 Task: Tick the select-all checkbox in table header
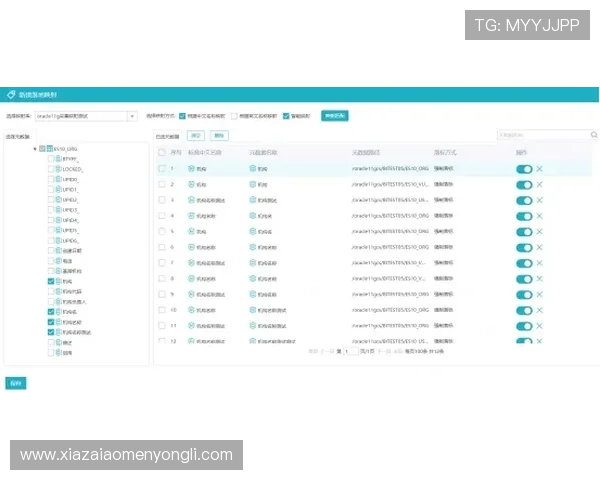pyautogui.click(x=161, y=153)
